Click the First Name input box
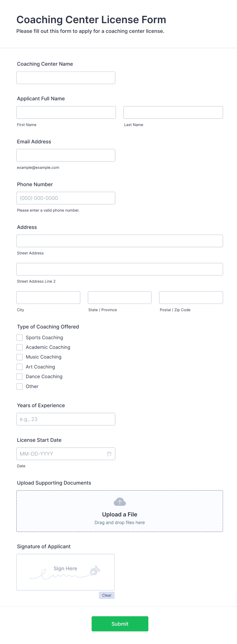This screenshot has height=644, width=237. tap(66, 112)
